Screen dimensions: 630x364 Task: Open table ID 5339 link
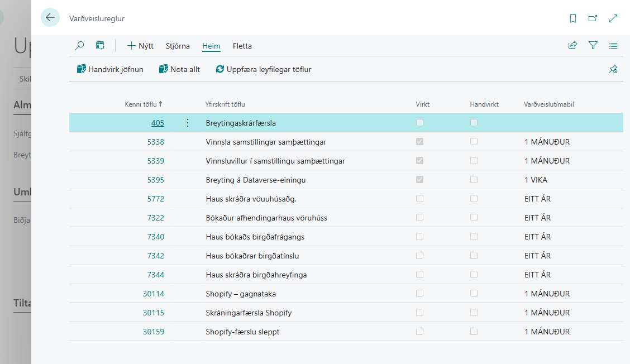(155, 161)
